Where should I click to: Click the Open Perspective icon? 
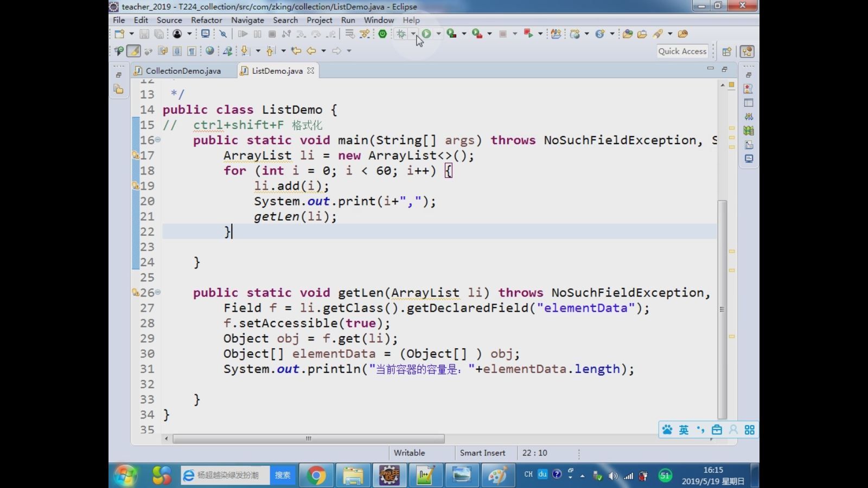tap(727, 52)
